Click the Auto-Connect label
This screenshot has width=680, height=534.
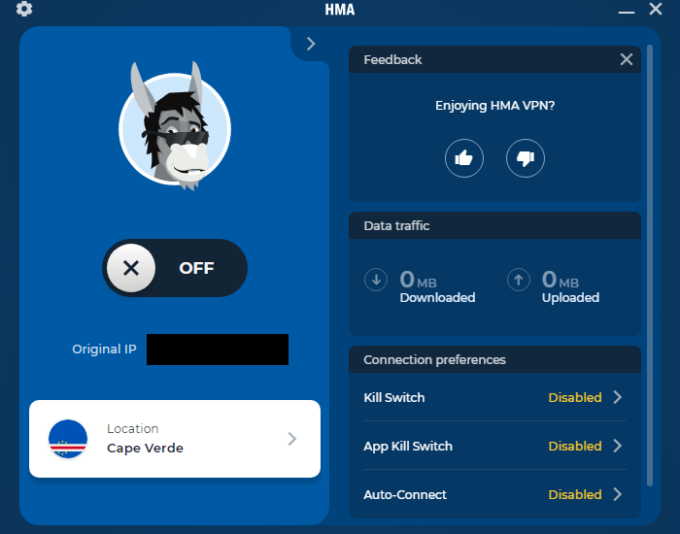pyautogui.click(x=405, y=495)
